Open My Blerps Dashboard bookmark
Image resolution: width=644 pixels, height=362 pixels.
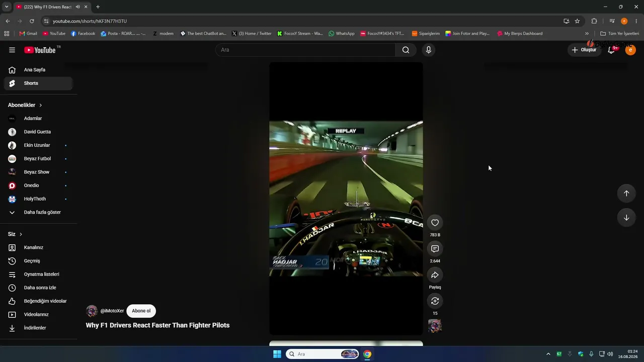click(x=520, y=34)
